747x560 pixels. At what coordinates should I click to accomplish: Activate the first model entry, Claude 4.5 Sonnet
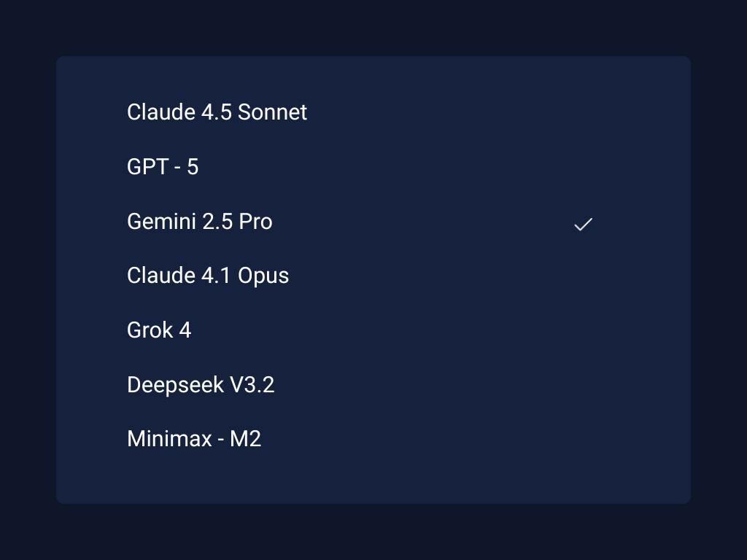point(217,112)
